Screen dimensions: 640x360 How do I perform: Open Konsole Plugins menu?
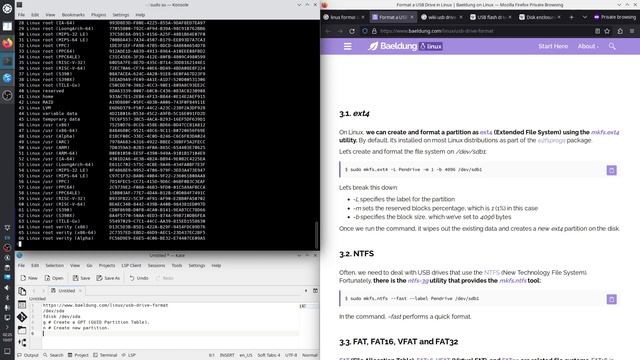click(x=98, y=15)
